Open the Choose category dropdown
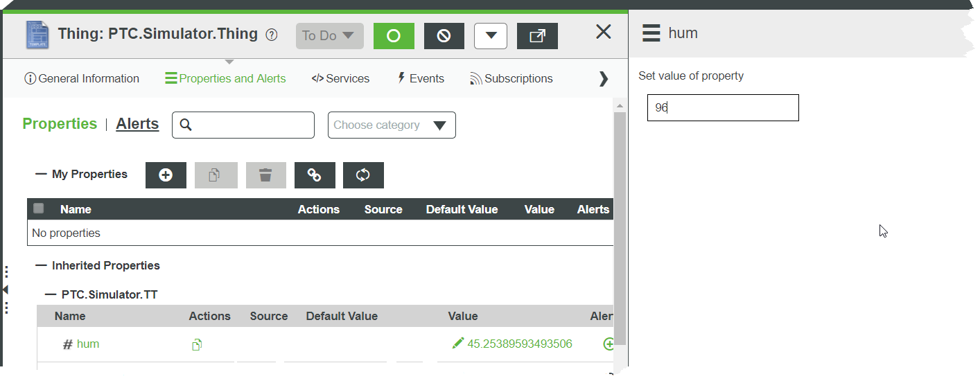The image size is (980, 381). (x=392, y=125)
